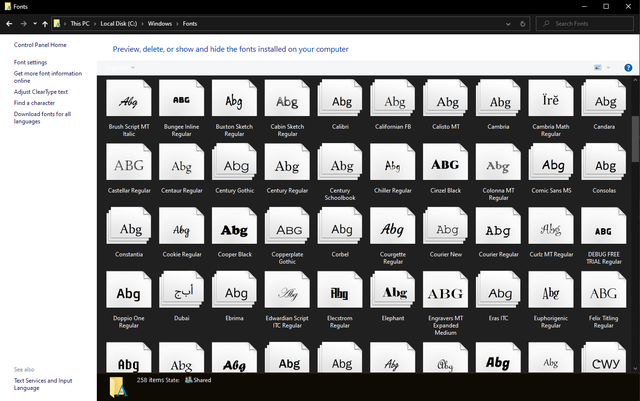This screenshot has height=401, width=640.
Task: Select the Calisto MT font icon
Action: pyautogui.click(x=445, y=98)
